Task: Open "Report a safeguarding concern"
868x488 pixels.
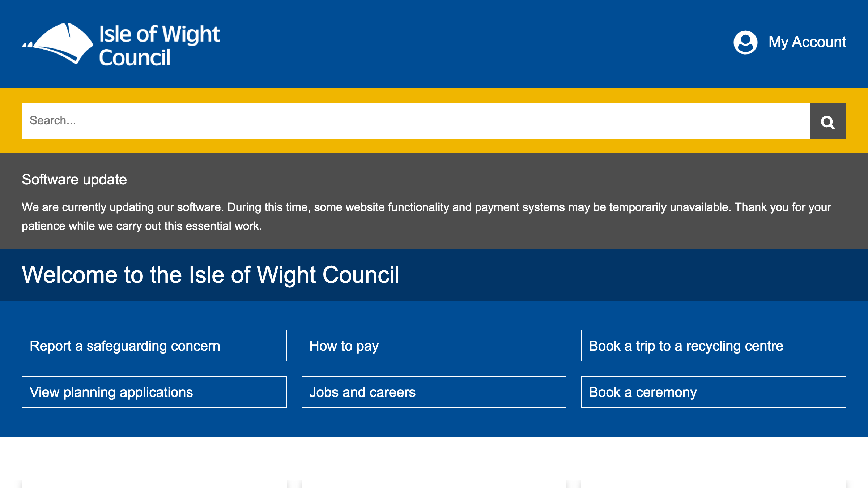Action: pos(154,346)
